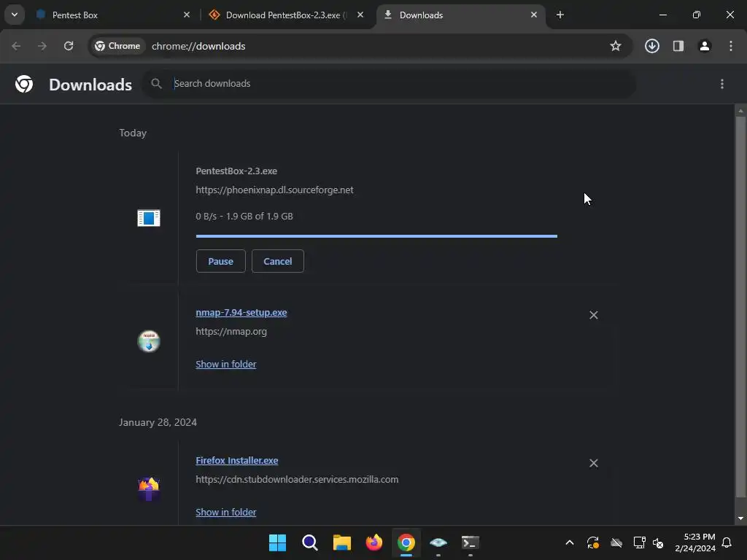747x560 pixels.
Task: Open Windows taskbar Search
Action: click(x=309, y=542)
